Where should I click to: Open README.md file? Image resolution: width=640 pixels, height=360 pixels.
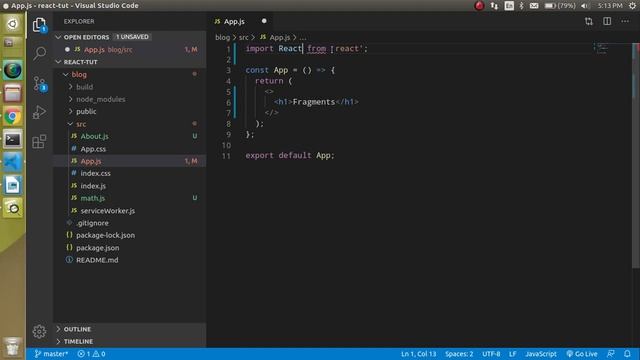click(130, 260)
